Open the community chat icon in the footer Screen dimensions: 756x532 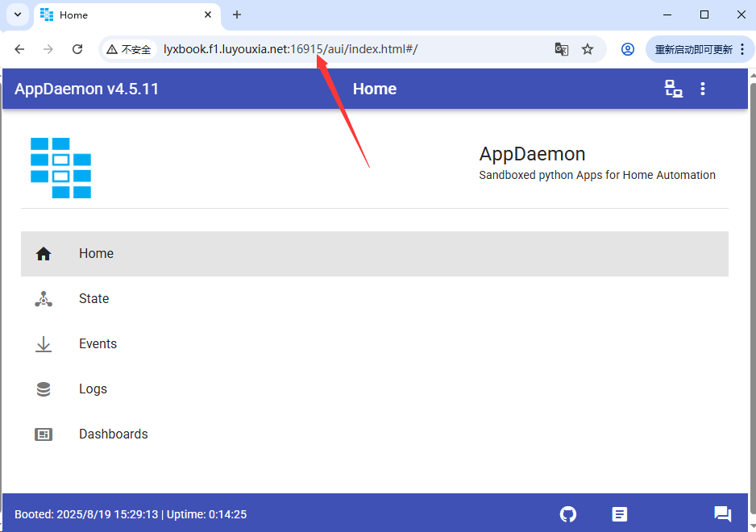click(x=722, y=513)
